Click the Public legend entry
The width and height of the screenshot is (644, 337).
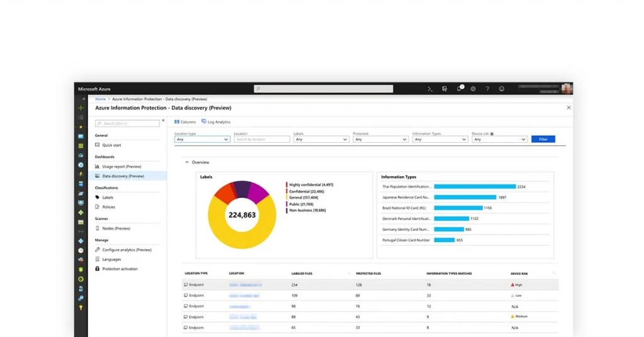pos(301,204)
